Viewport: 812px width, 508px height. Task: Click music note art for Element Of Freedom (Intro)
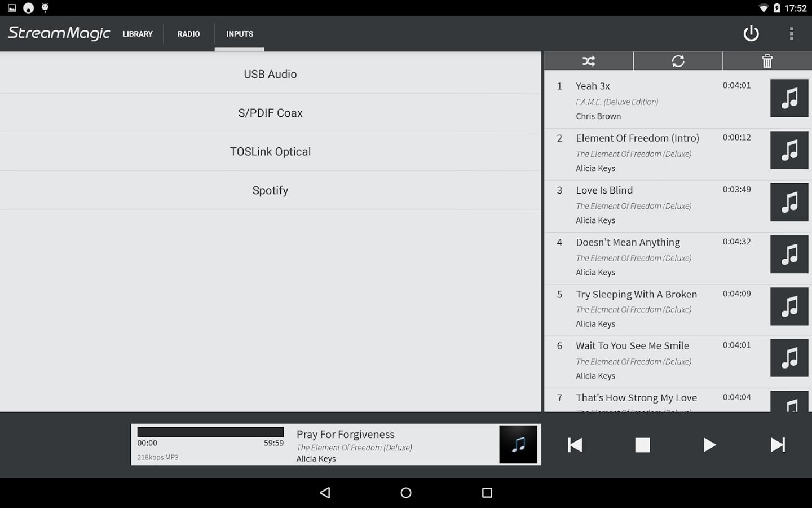tap(789, 150)
